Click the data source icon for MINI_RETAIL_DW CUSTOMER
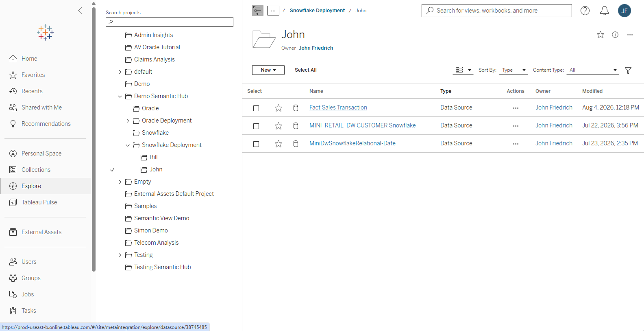644x331 pixels. [296, 126]
